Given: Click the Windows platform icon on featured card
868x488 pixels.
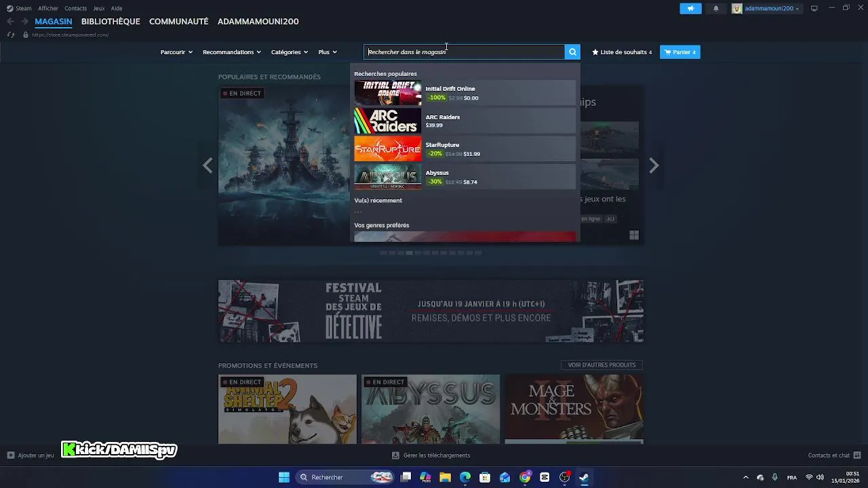Looking at the screenshot, I should click(x=634, y=235).
